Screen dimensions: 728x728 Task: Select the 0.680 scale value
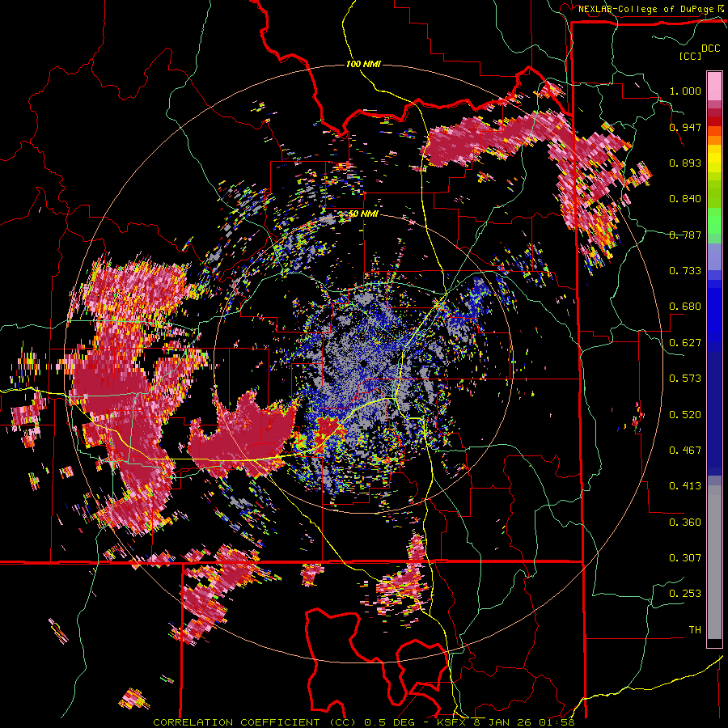click(685, 307)
